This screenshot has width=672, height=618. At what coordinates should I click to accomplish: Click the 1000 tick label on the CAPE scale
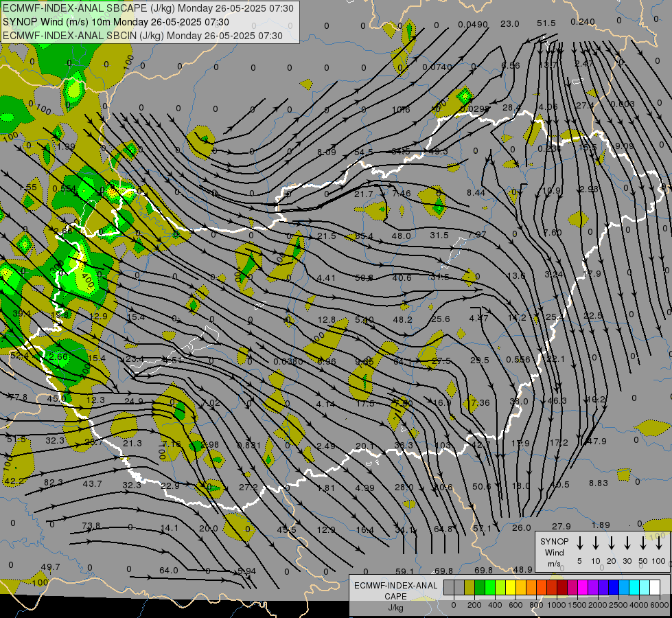pos(556,605)
